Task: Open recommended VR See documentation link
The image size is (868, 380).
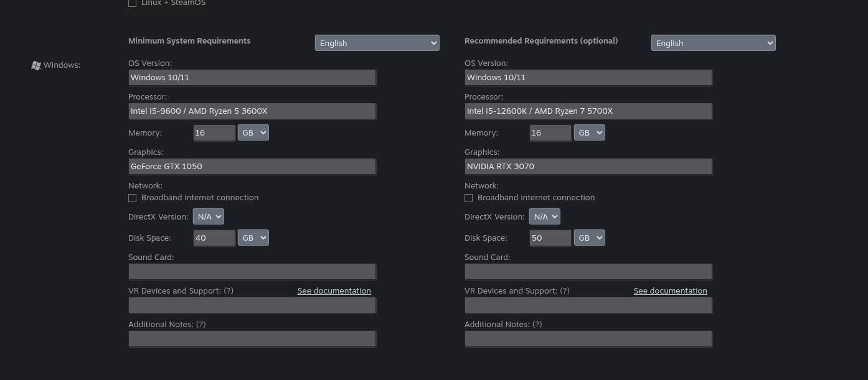Action: [670, 290]
